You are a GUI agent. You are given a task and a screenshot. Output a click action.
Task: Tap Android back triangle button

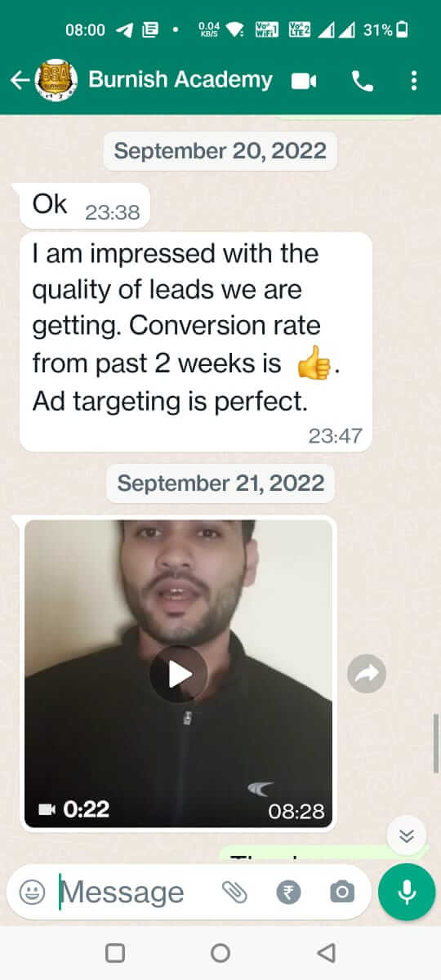point(326,952)
